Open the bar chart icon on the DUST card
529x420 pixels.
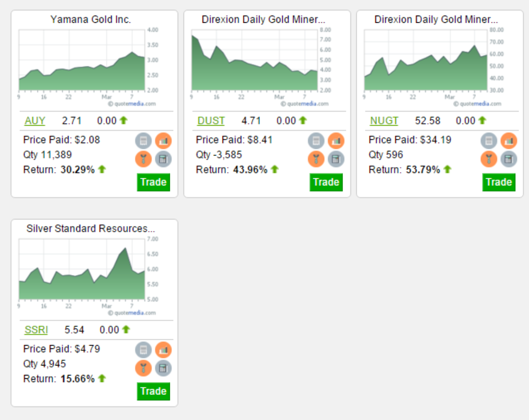(x=336, y=141)
